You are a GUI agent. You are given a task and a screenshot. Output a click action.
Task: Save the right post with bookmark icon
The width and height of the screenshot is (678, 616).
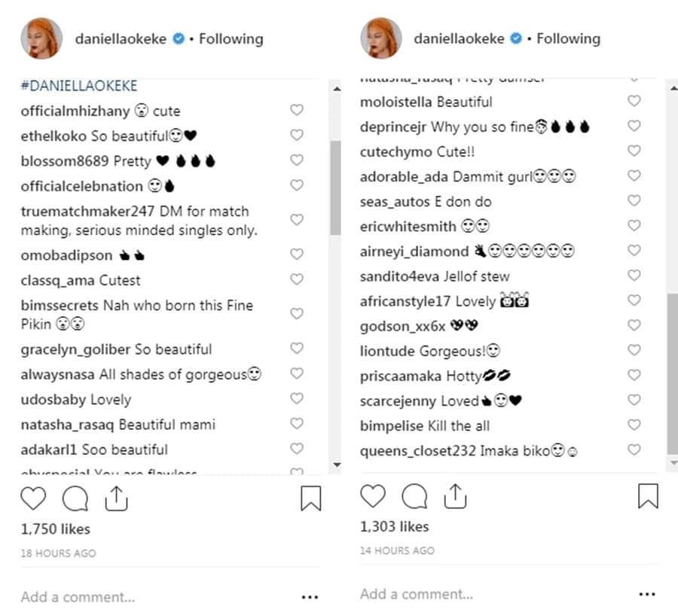[648, 496]
